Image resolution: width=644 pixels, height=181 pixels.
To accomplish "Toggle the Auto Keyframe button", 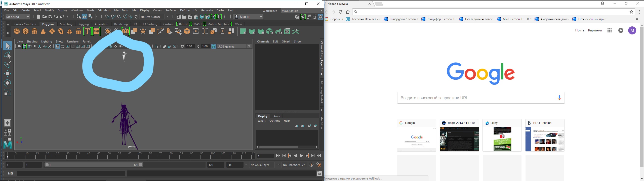I will [311, 165].
